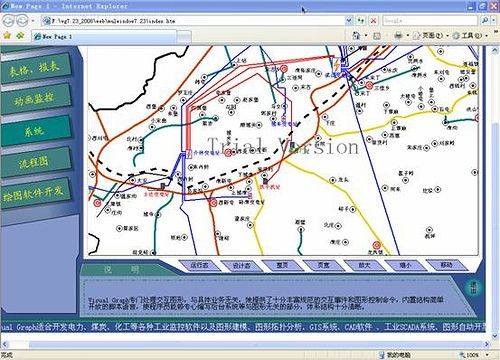Click the small blank New Tab button

coord(184,37)
